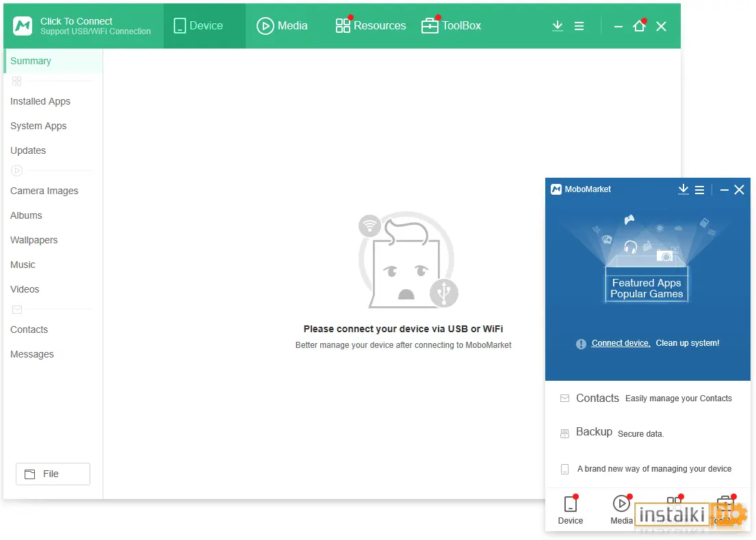Click Featured Apps Popular Games box
756x540 pixels.
[647, 284]
